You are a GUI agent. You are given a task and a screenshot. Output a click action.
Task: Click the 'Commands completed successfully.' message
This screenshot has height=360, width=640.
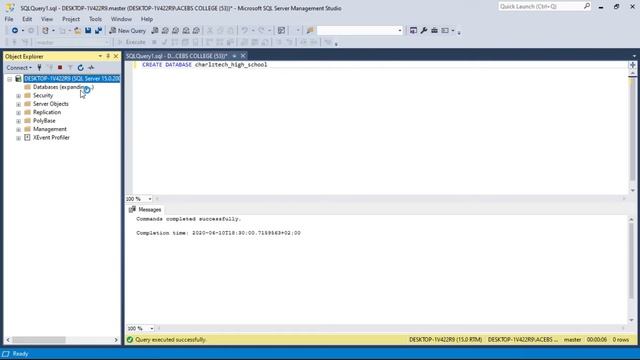point(189,219)
